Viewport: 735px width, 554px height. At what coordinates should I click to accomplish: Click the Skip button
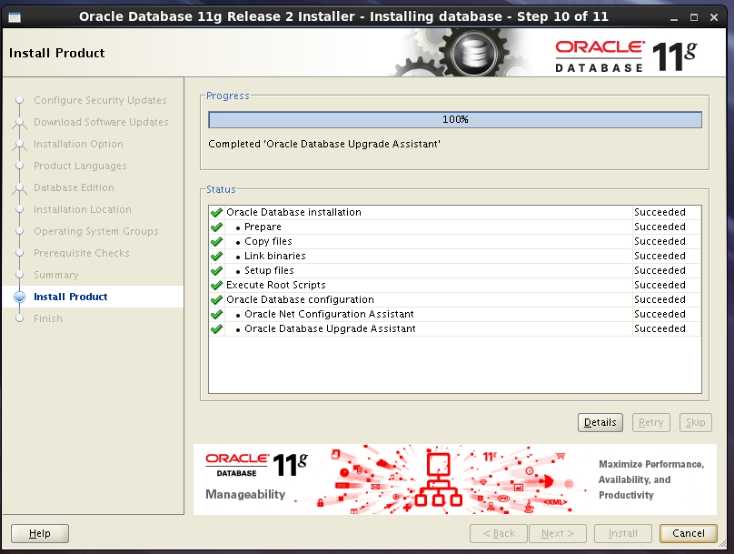pyautogui.click(x=695, y=422)
